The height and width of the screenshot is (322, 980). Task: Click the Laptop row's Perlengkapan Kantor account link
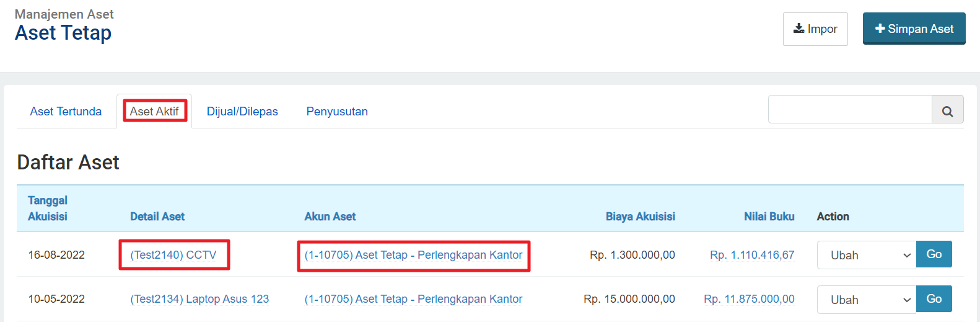tap(413, 299)
